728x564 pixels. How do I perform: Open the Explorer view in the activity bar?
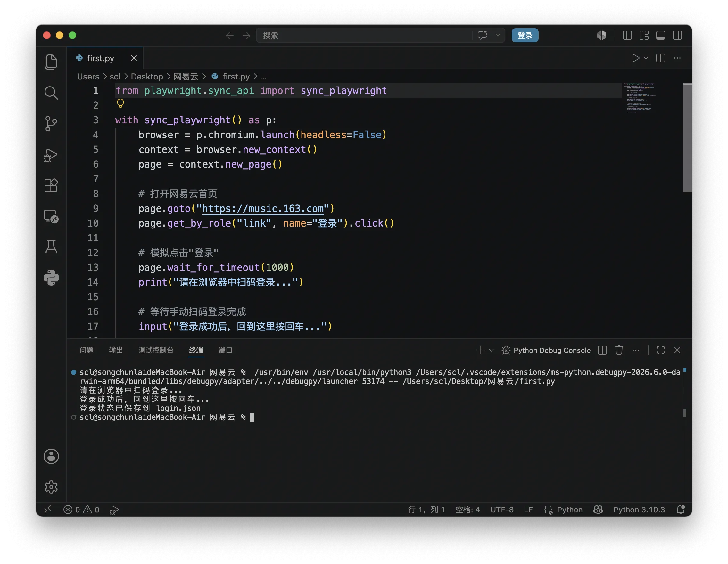[x=51, y=62]
